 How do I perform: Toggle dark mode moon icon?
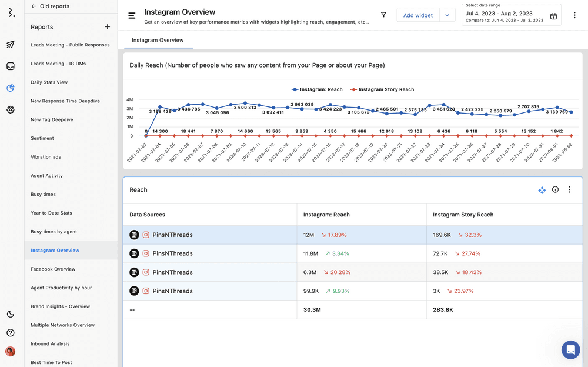point(11,314)
